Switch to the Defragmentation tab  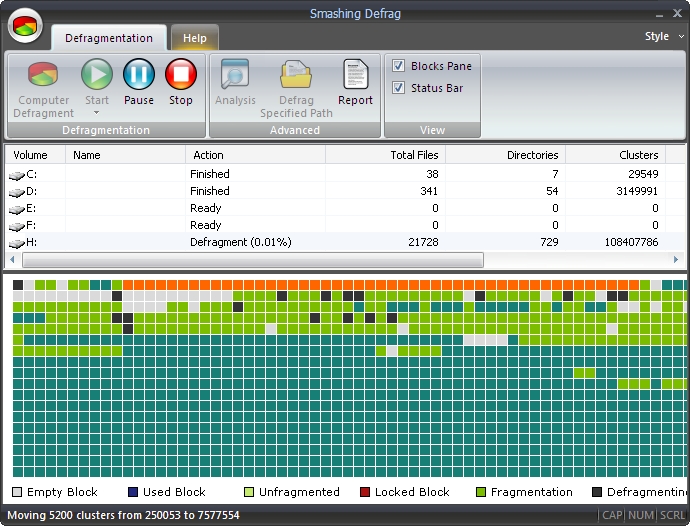109,38
